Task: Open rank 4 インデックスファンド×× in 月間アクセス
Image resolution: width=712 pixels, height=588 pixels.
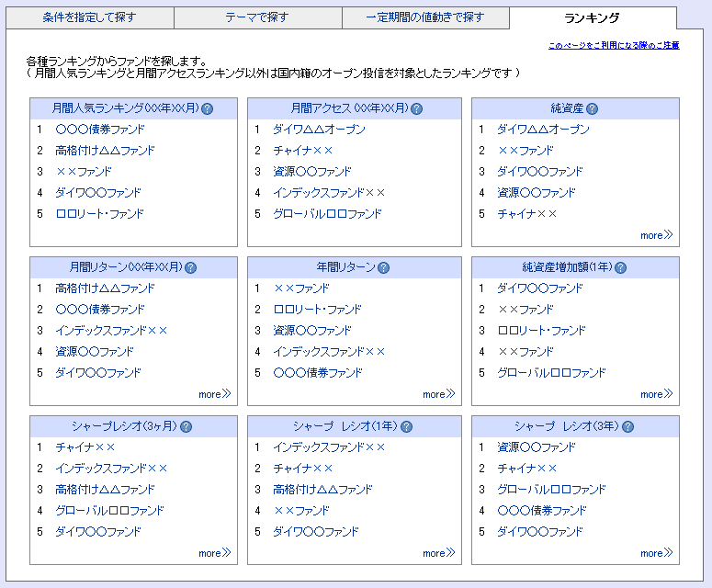Action: pyautogui.click(x=329, y=193)
